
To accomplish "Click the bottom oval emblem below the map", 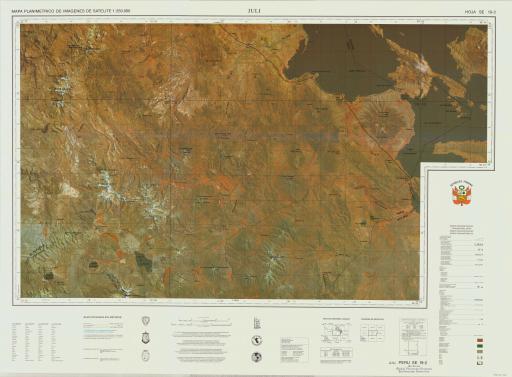I will (146, 355).
